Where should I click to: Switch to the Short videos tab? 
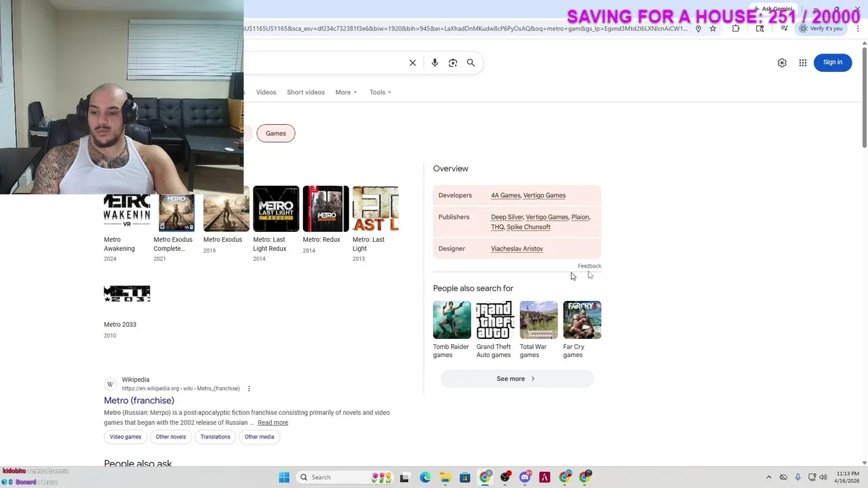[x=306, y=92]
